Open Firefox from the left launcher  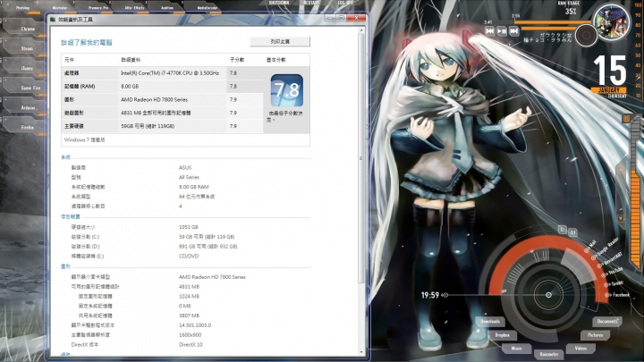point(26,127)
